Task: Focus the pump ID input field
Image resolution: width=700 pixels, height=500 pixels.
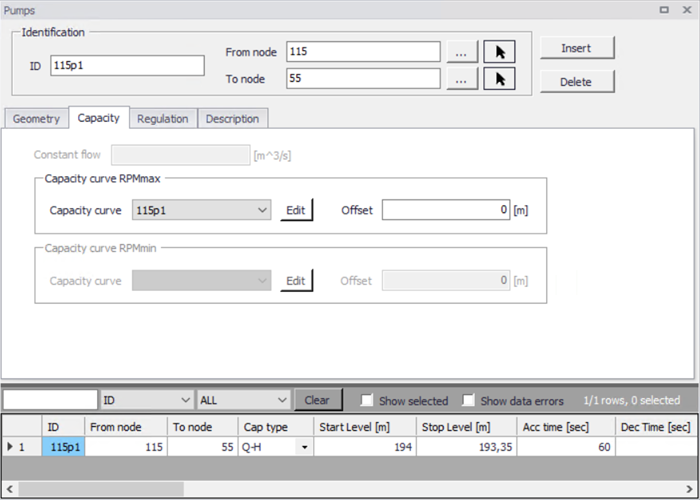Action: point(127,66)
